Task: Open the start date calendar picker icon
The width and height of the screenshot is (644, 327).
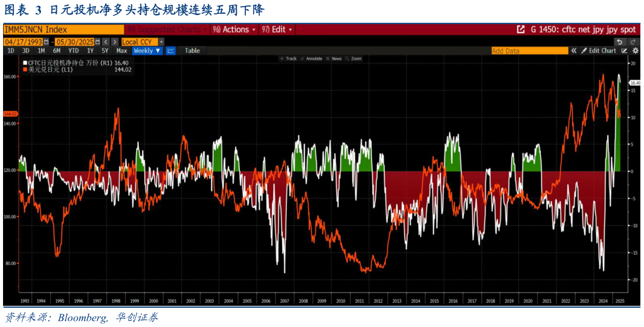Action: tap(47, 42)
